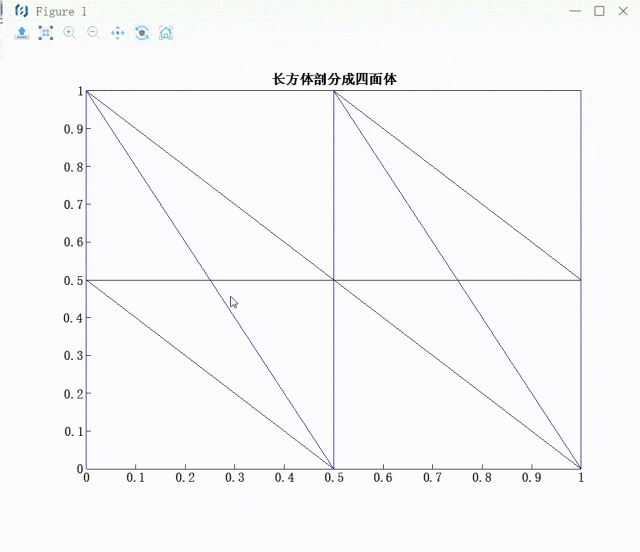This screenshot has width=640, height=552.
Task: Activate the zoom out magnifier tool
Action: click(93, 33)
